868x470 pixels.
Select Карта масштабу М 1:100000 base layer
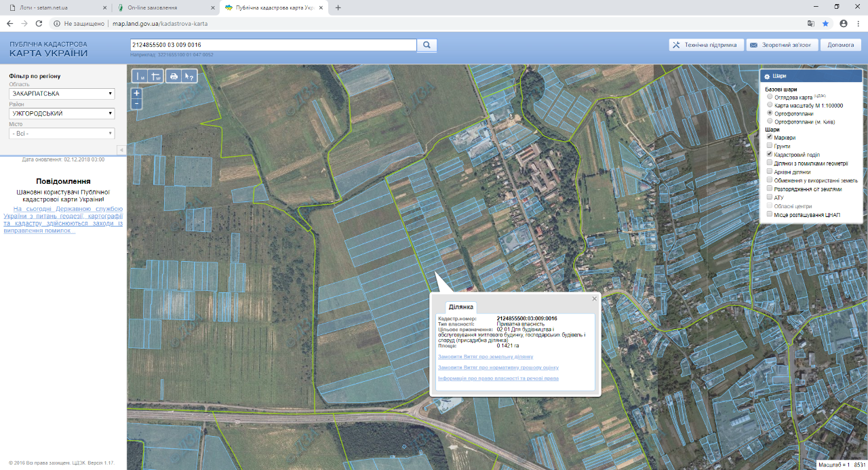[769, 105]
